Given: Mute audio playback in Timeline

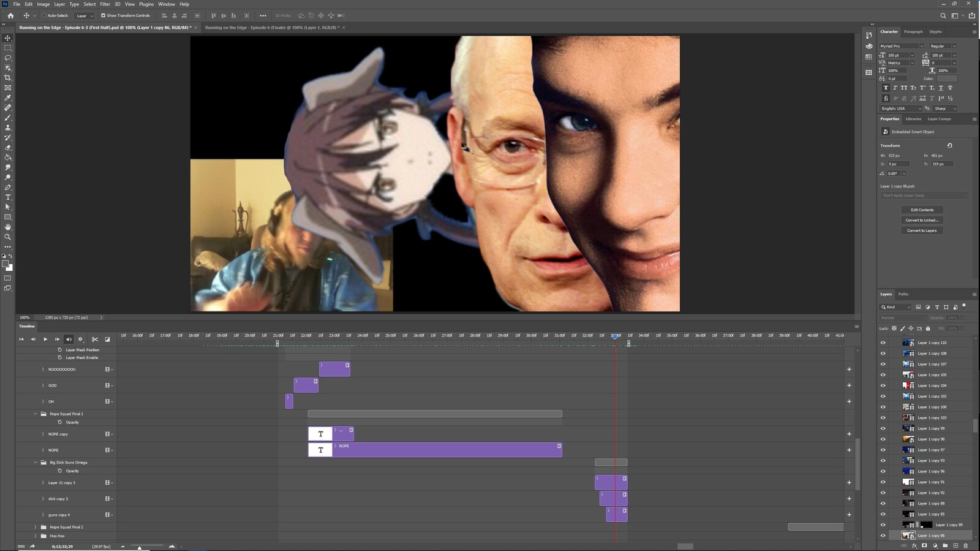Looking at the screenshot, I should (x=69, y=339).
